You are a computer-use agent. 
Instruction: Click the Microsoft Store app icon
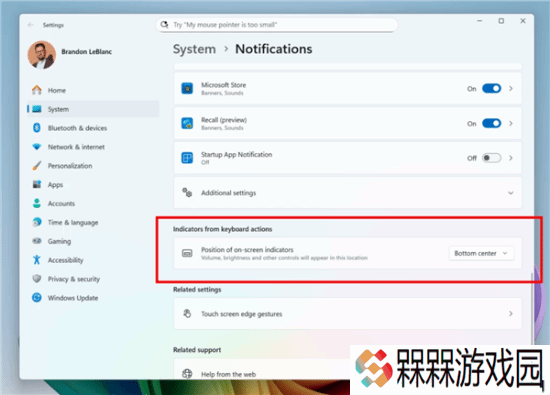pos(187,88)
